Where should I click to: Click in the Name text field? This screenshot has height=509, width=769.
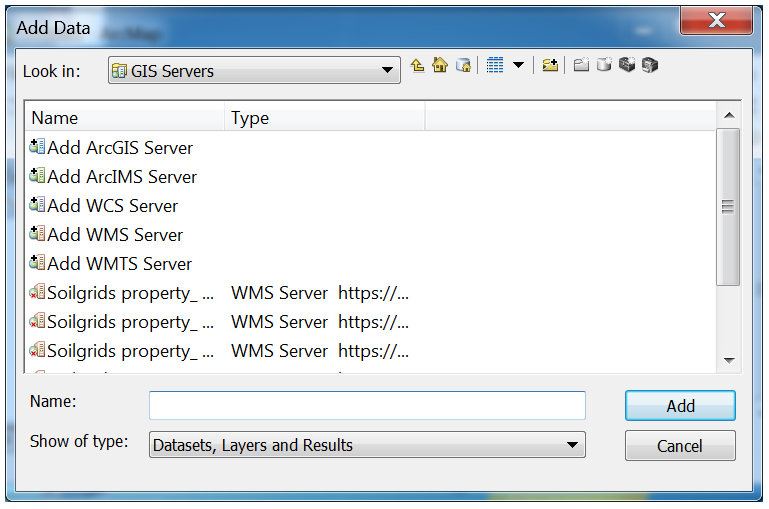(367, 405)
